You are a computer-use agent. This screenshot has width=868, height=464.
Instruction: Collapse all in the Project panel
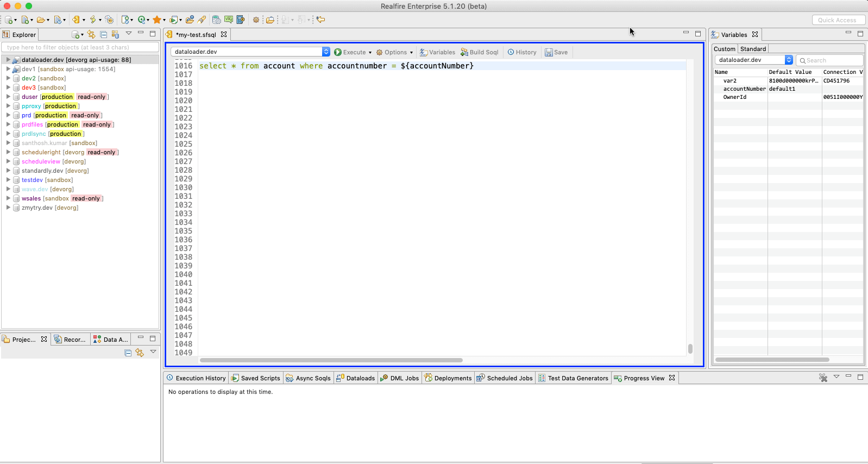[128, 353]
